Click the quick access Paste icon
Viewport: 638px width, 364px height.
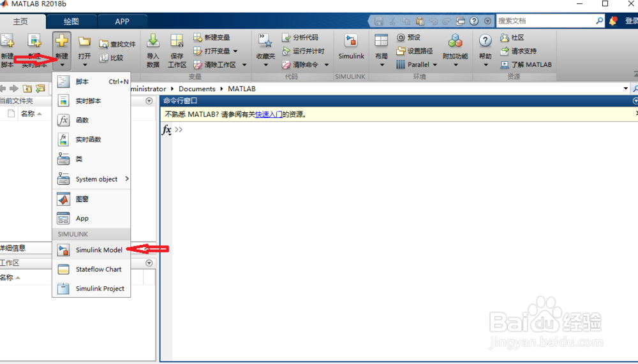tap(420, 21)
